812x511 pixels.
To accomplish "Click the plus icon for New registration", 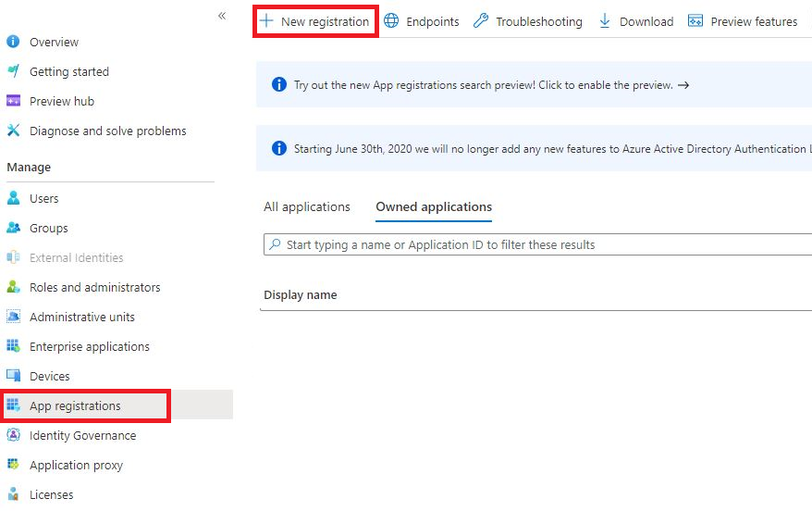I will point(266,20).
